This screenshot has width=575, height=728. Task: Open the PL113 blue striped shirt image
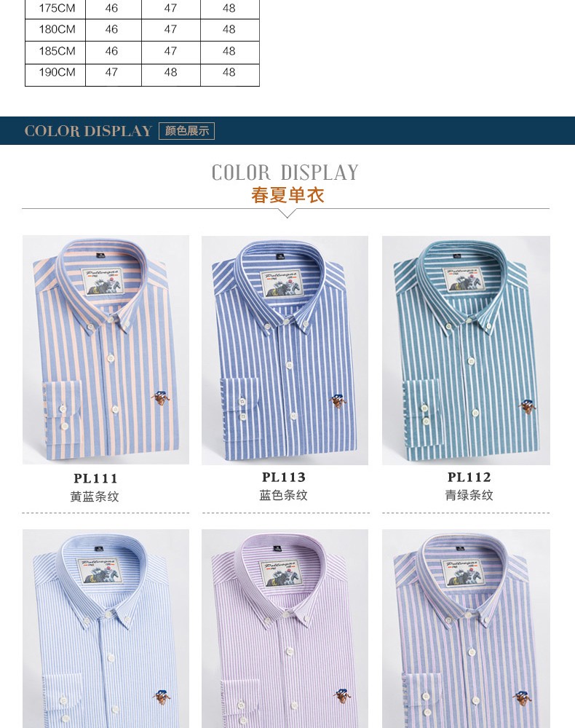tap(285, 350)
